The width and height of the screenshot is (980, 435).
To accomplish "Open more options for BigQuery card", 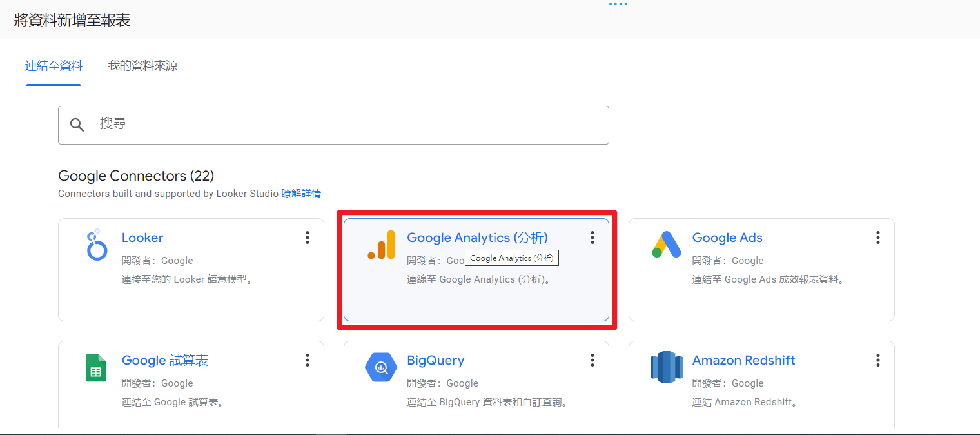I will pyautogui.click(x=593, y=360).
